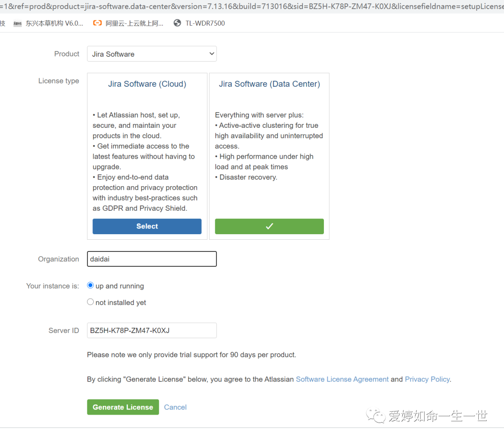Screen dimensions: 504x438
Task: Open the 阿里云-上云就上阿 bookmark label
Action: click(x=134, y=23)
